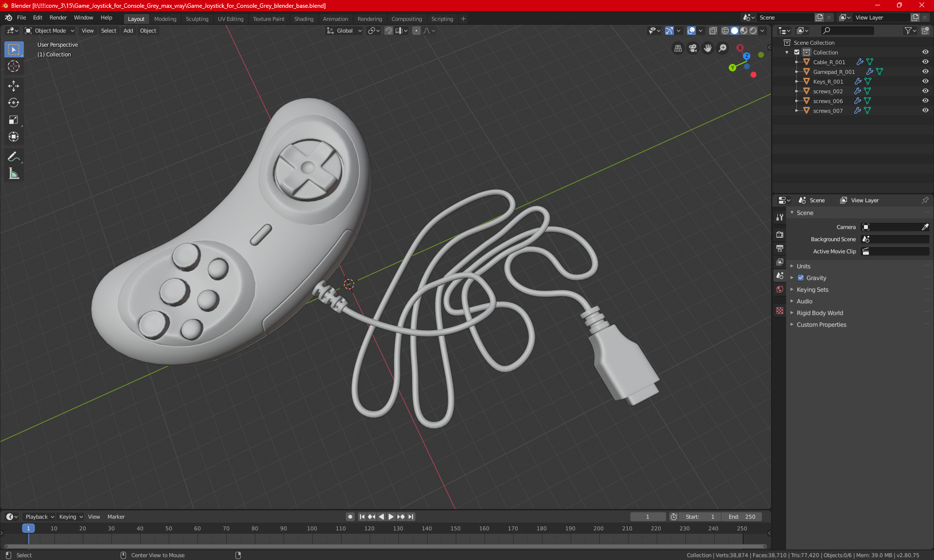Screen dimensions: 934x560
Task: Select the Rotate tool
Action: [14, 103]
